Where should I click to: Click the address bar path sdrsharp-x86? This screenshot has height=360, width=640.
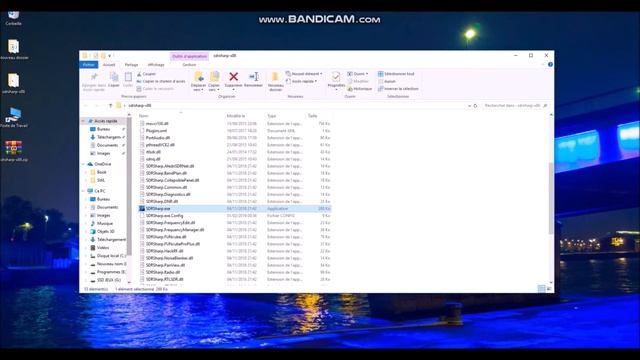pyautogui.click(x=140, y=105)
